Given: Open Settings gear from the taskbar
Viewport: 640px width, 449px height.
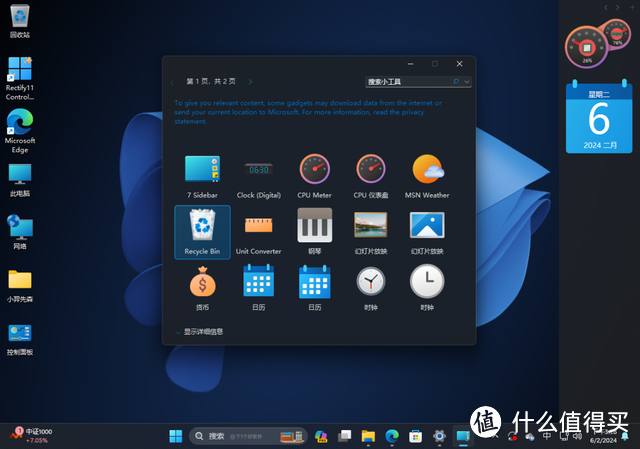Looking at the screenshot, I should click(x=439, y=436).
